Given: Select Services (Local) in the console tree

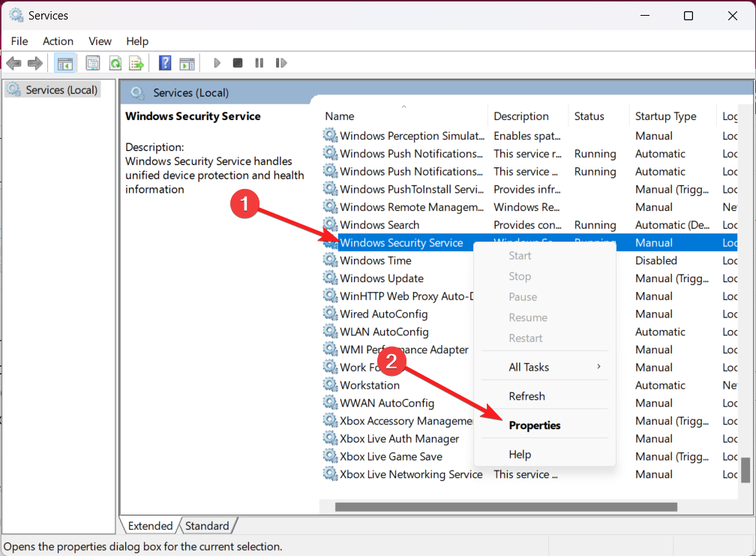Looking at the screenshot, I should pyautogui.click(x=53, y=90).
